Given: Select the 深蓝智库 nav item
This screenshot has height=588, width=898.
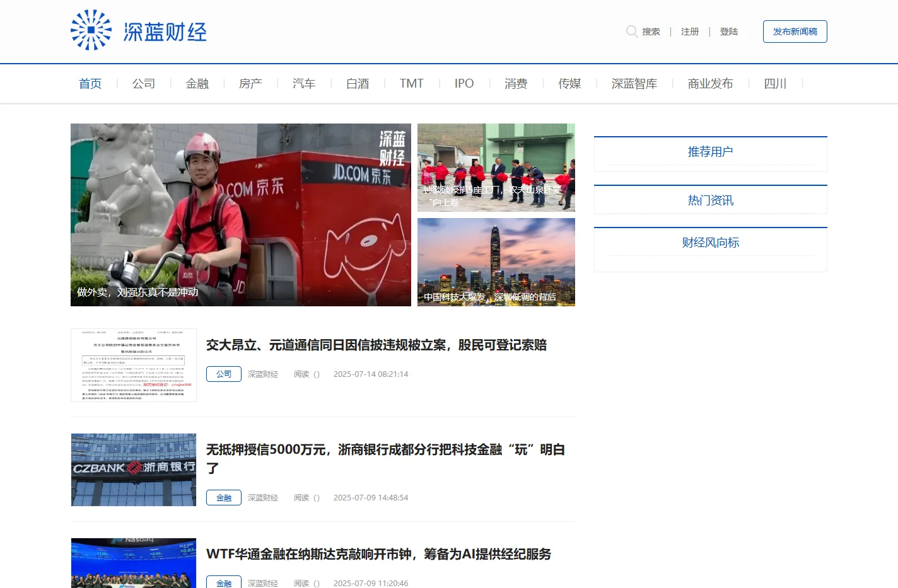Looking at the screenshot, I should click(x=634, y=84).
